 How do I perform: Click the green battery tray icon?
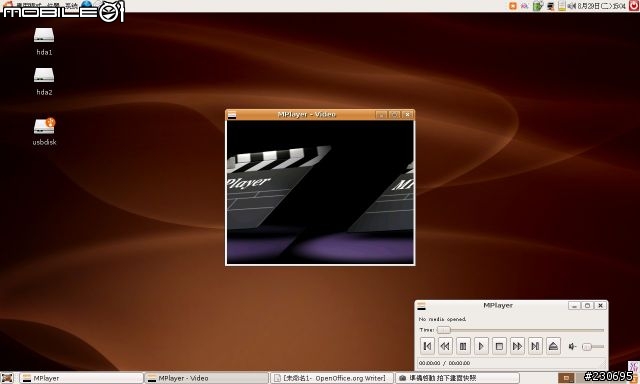coord(538,6)
